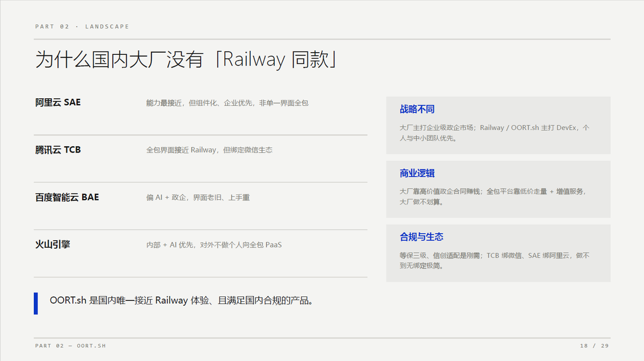Click the '合规与生态' card heading
The image size is (644, 361).
pyautogui.click(x=421, y=237)
